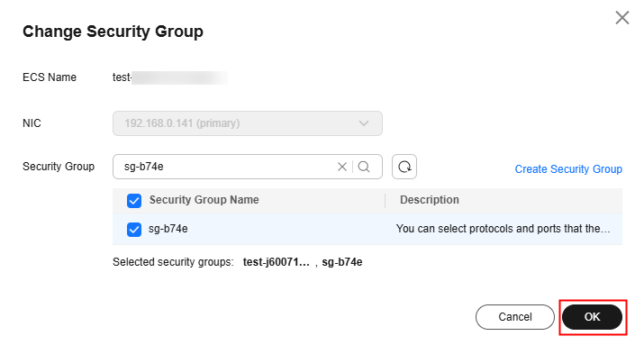
Task: Click the Security Group Name column header
Action: 204,200
